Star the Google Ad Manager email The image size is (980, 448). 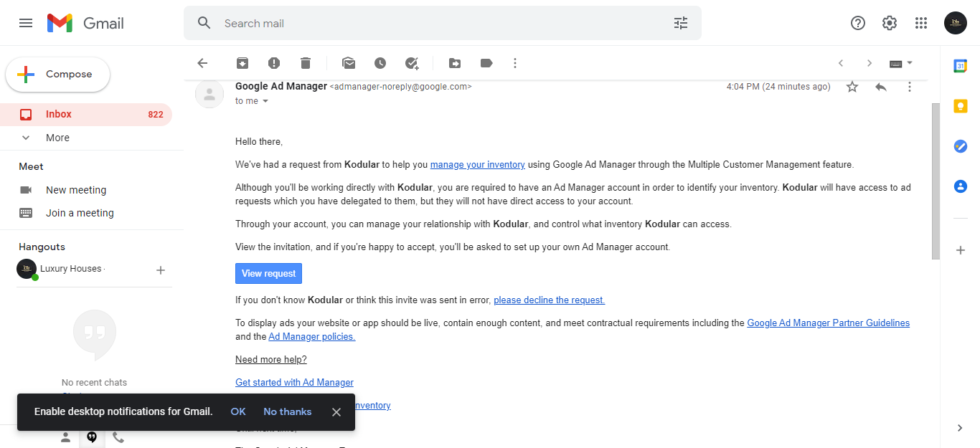coord(852,87)
